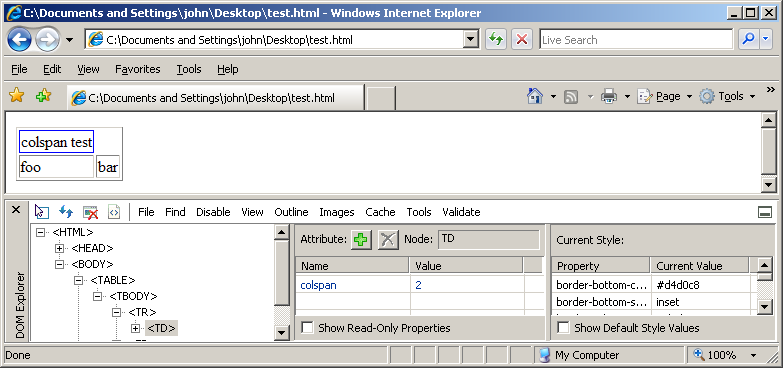Open the Cache menu

(381, 212)
